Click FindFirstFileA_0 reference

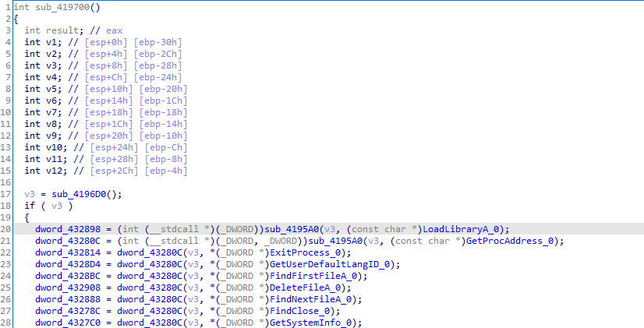313,276
